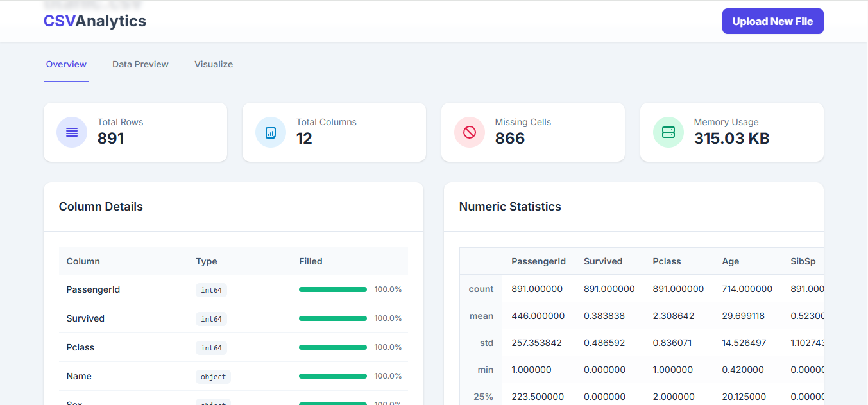Click the Age min value 0.420000

click(x=743, y=370)
